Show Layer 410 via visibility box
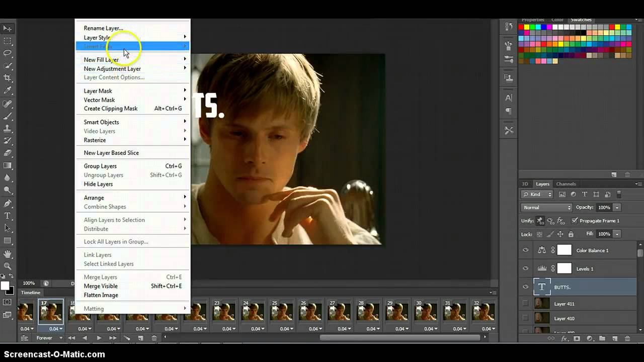This screenshot has height=362, width=644. (526, 318)
